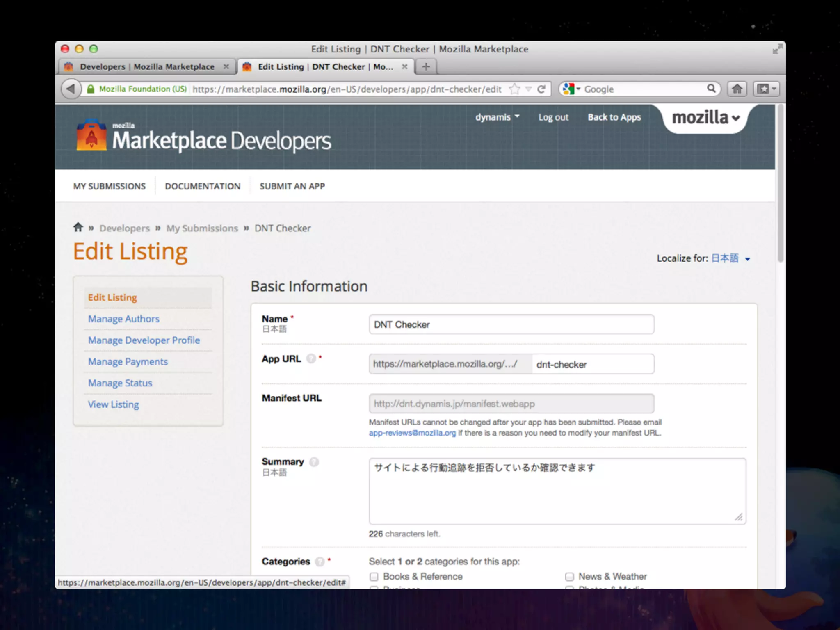Open a new tab with the plus button
Screen dimensions: 840x630
coord(426,66)
